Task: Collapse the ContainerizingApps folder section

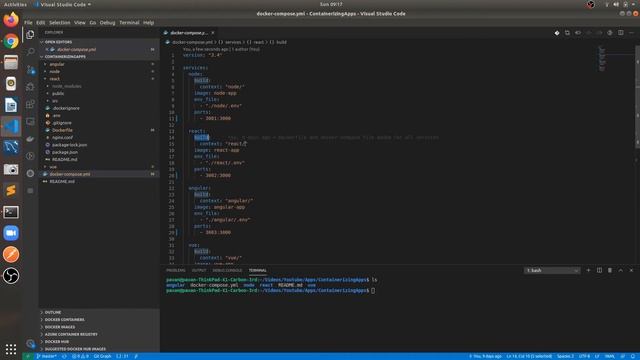Action: (99, 57)
